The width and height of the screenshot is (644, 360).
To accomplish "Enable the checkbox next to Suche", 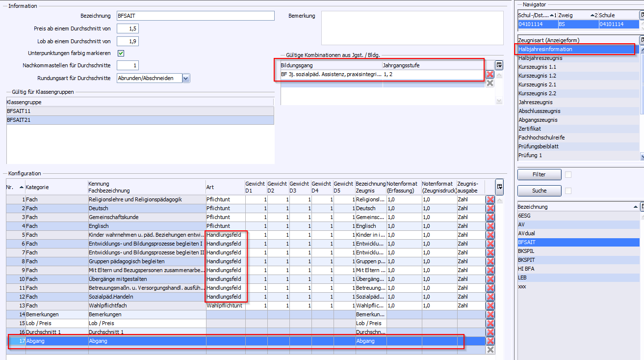I will [568, 191].
